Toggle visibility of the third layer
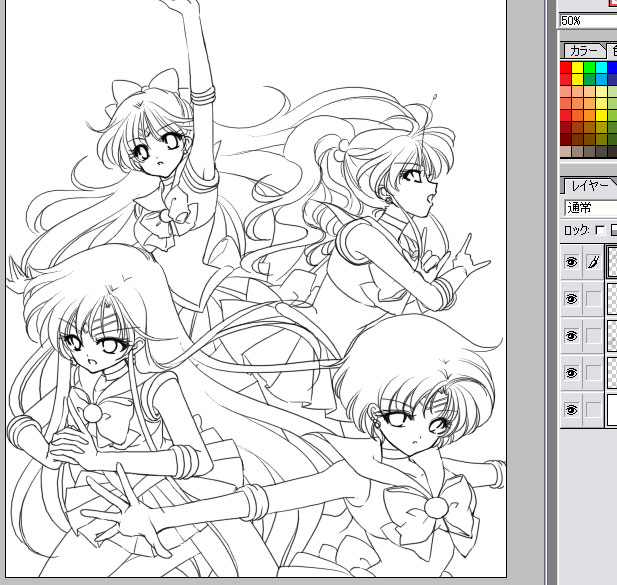617x585 pixels. tap(571, 336)
